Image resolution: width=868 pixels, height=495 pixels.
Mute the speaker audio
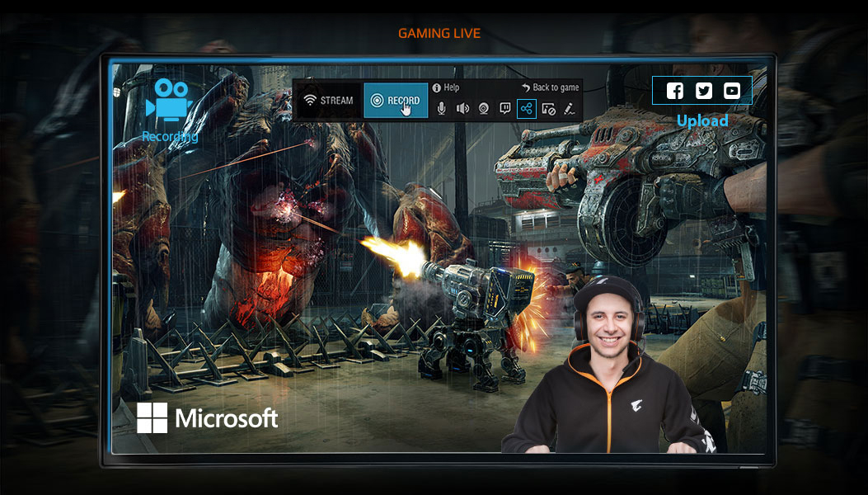(463, 108)
